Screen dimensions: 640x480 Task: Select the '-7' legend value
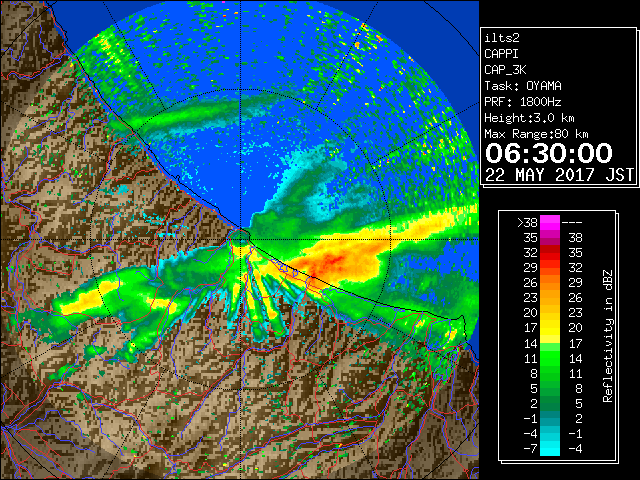pyautogui.click(x=530, y=449)
